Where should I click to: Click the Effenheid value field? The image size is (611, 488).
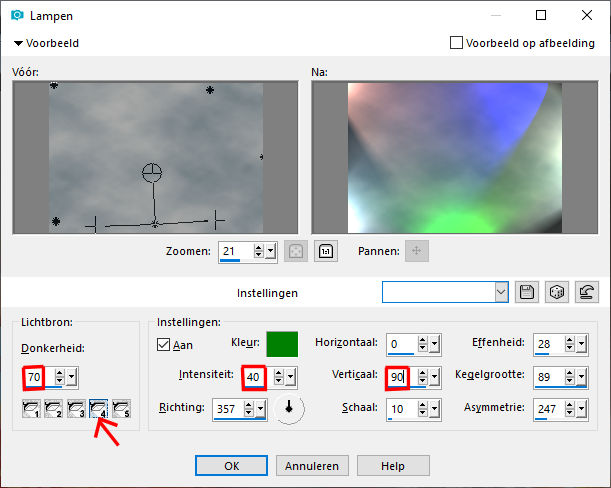tap(549, 344)
